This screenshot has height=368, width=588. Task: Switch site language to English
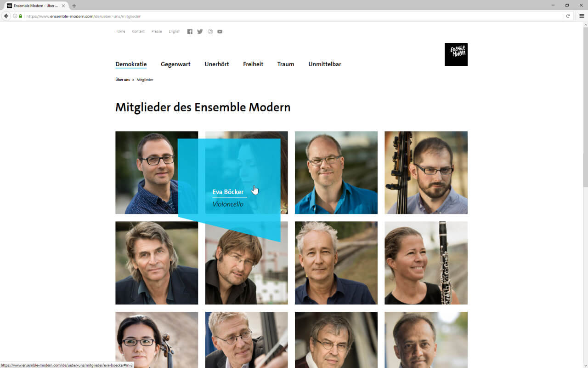[x=175, y=32]
